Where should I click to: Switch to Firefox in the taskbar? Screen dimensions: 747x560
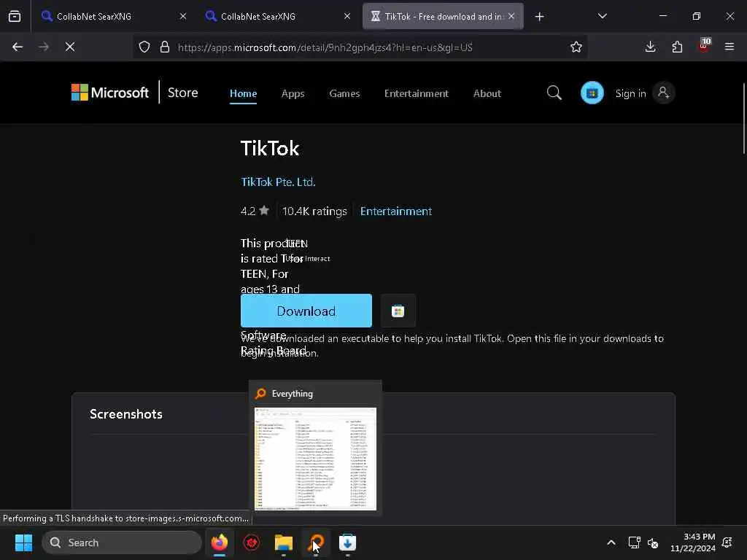click(220, 542)
